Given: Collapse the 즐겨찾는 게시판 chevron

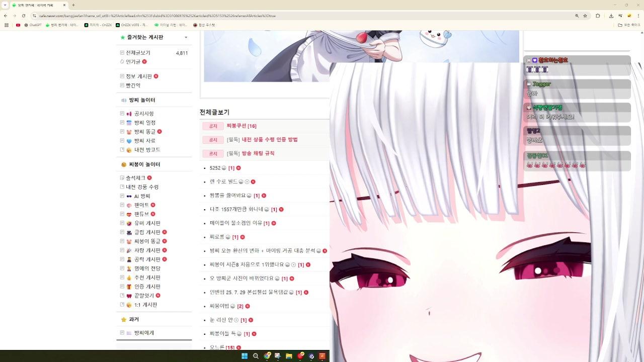Looking at the screenshot, I should tap(186, 37).
